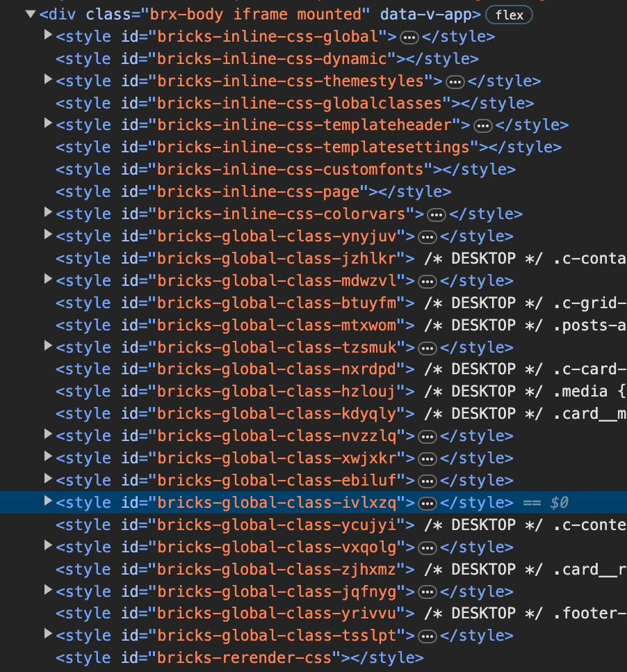Expand the selected bricks-global-class-ivlxzq node
The image size is (627, 672).
[x=47, y=500]
